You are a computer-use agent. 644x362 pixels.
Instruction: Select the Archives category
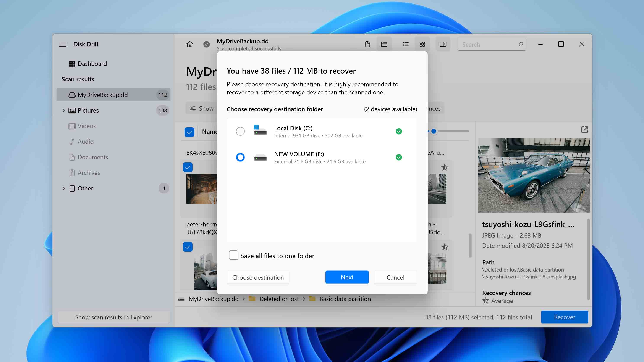point(89,173)
